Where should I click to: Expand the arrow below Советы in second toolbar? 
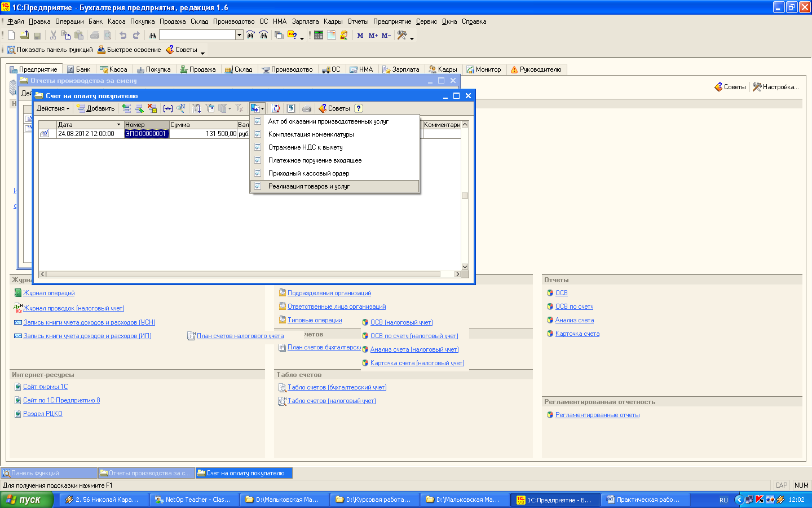coord(203,53)
